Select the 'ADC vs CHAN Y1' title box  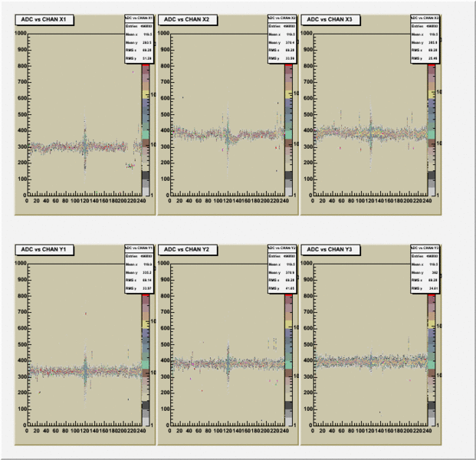44,250
